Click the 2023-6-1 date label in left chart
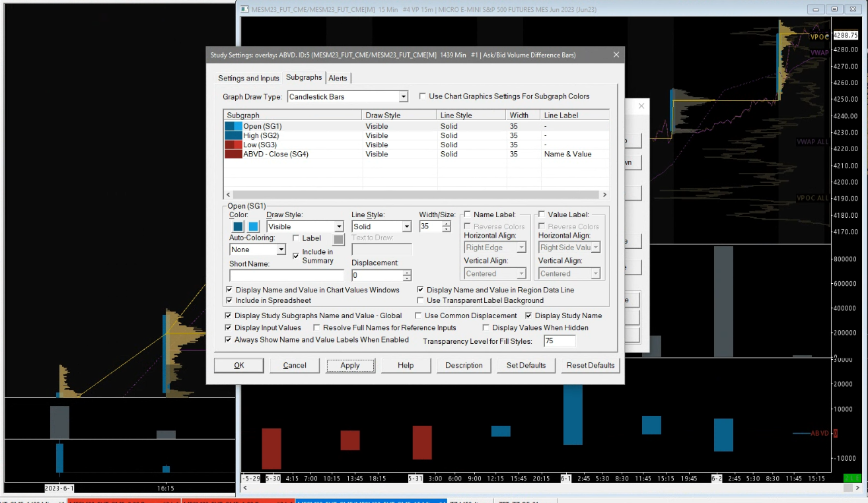Viewport: 868px width, 503px height. point(59,488)
